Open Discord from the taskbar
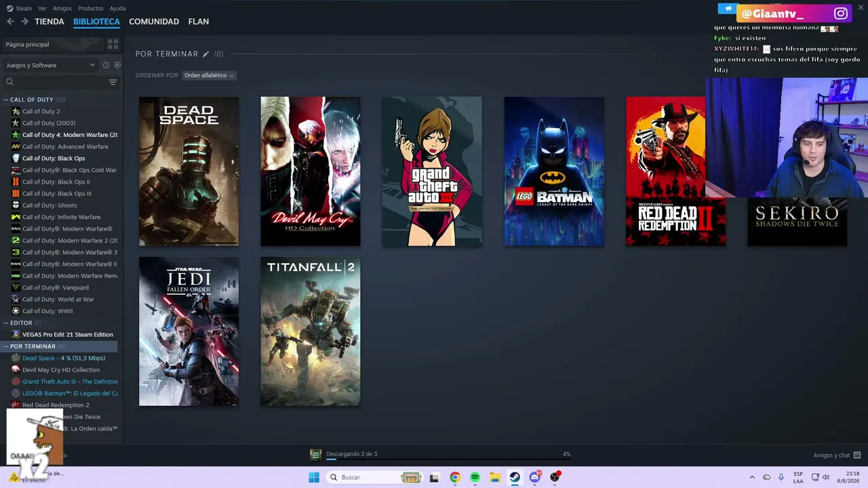 pos(535,477)
